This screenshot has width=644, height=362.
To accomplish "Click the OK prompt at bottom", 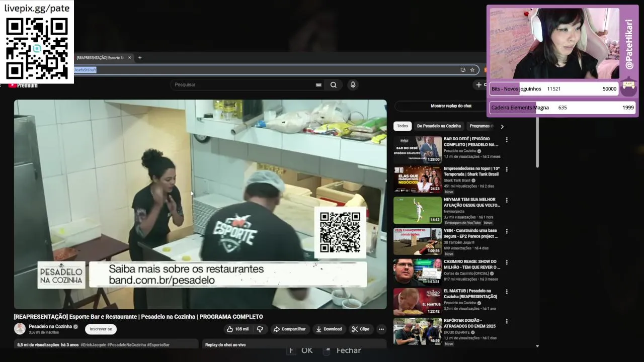I will click(301, 350).
